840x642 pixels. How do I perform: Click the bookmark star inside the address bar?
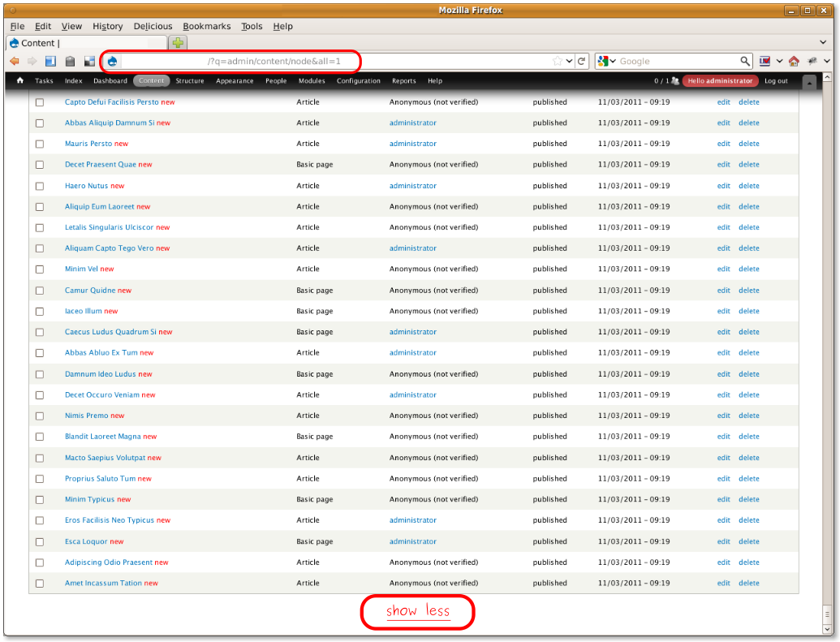point(558,60)
